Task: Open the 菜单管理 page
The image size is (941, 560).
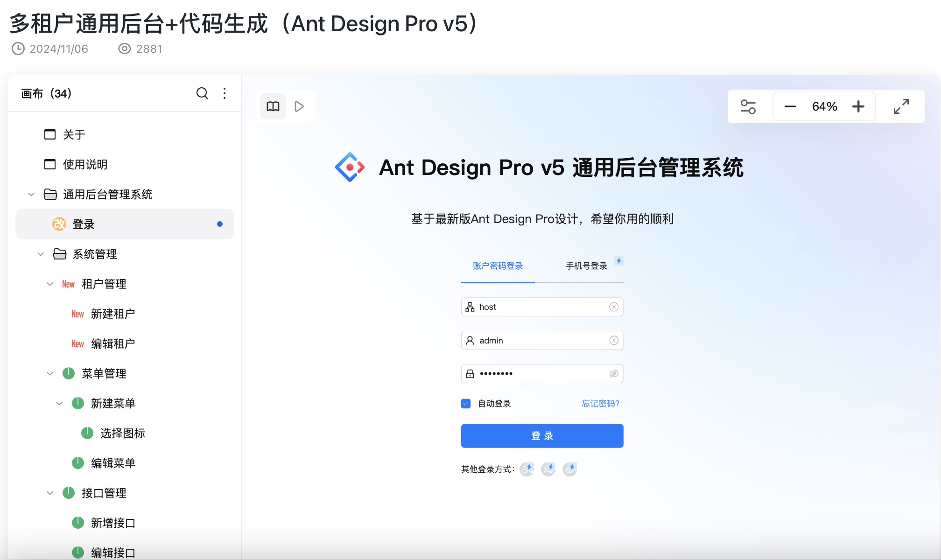Action: coord(104,373)
